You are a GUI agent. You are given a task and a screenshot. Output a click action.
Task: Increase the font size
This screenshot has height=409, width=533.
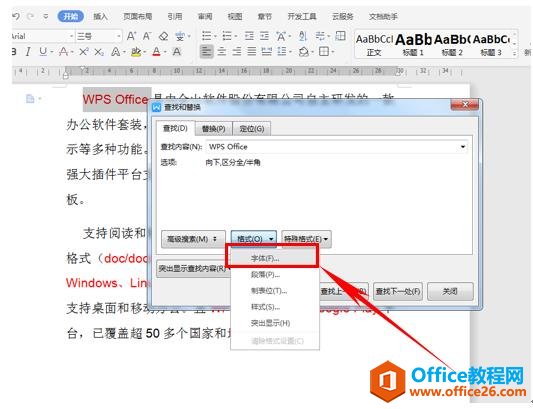click(131, 36)
